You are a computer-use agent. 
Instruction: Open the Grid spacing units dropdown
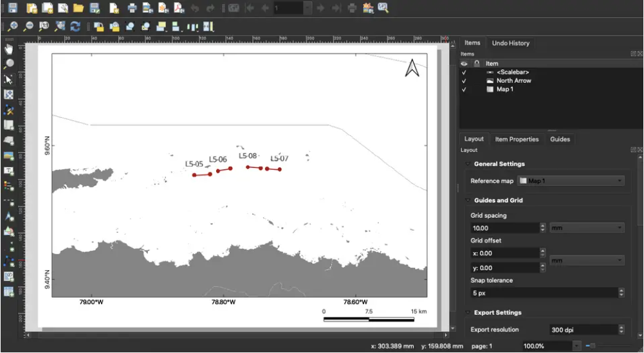coord(587,228)
